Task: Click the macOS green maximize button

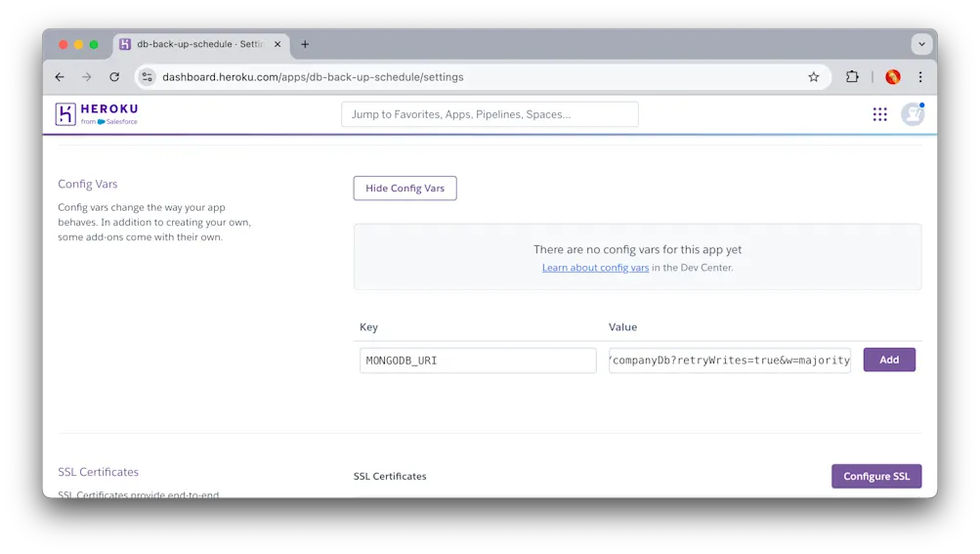Action: pyautogui.click(x=94, y=44)
